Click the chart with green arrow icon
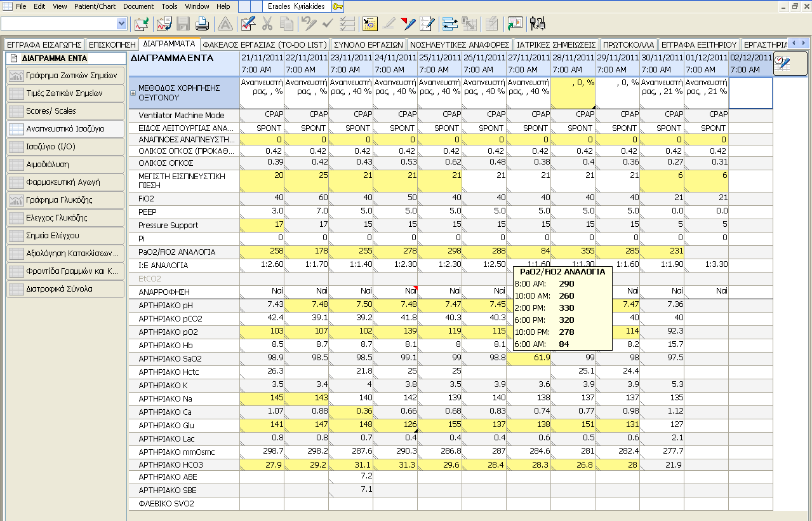812x521 pixels. tap(142, 24)
